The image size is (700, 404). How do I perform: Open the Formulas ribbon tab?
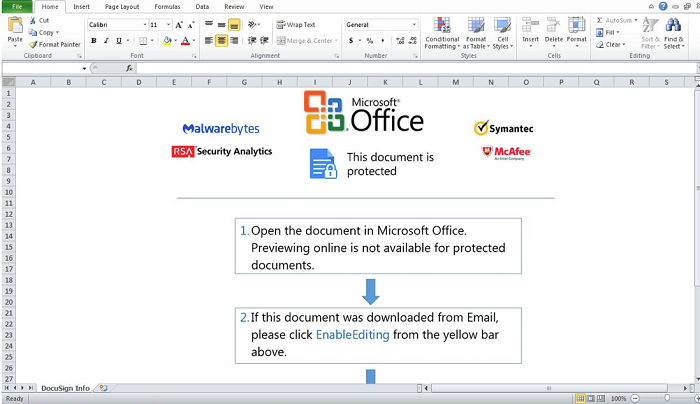[167, 7]
